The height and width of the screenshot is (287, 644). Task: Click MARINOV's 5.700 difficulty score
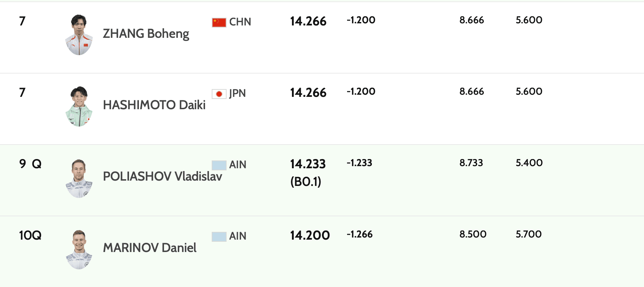click(528, 234)
